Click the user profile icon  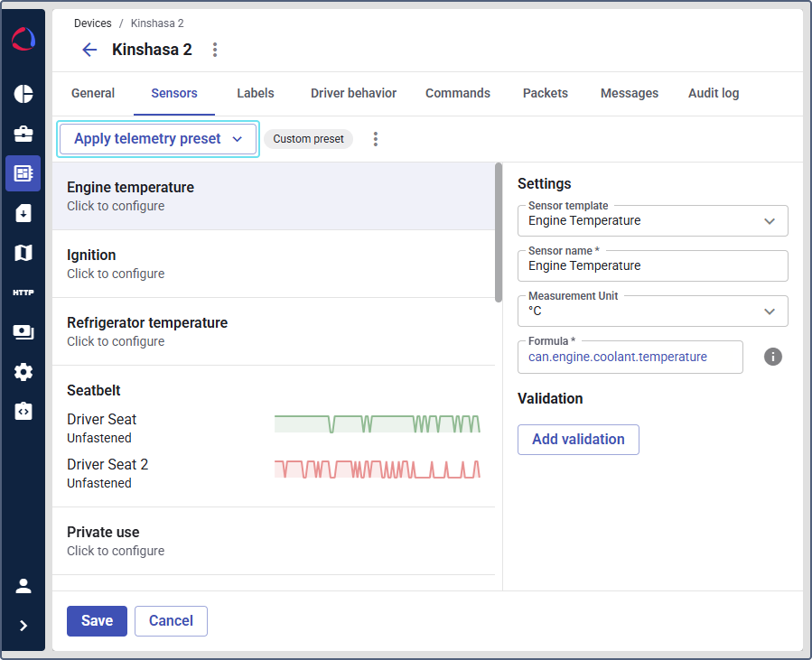click(x=23, y=586)
